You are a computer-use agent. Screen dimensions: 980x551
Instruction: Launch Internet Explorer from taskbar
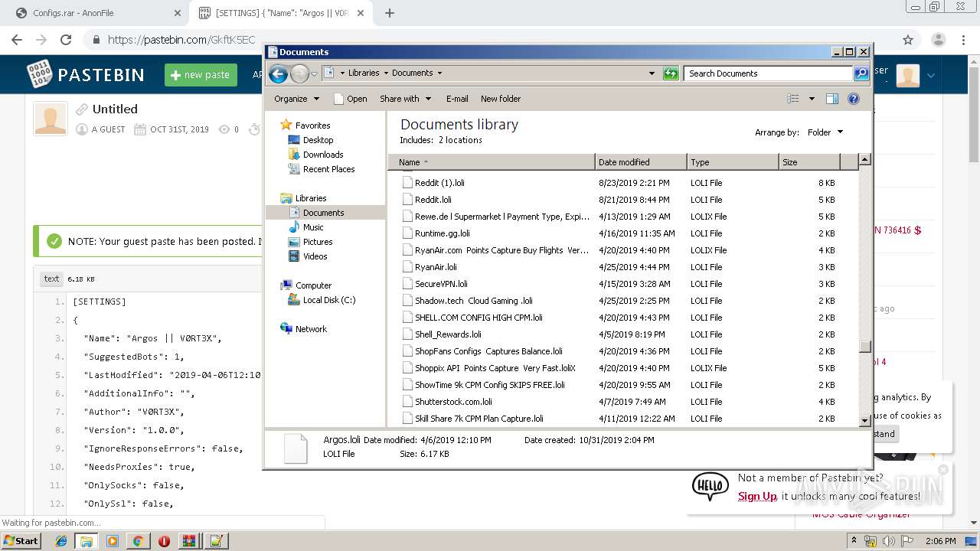[x=61, y=541]
